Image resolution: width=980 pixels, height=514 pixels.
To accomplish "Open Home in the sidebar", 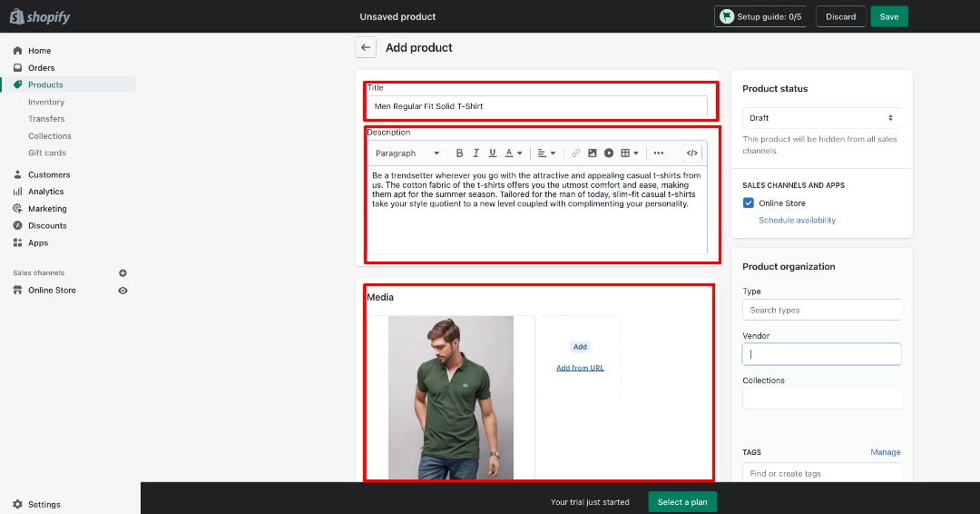I will point(39,51).
